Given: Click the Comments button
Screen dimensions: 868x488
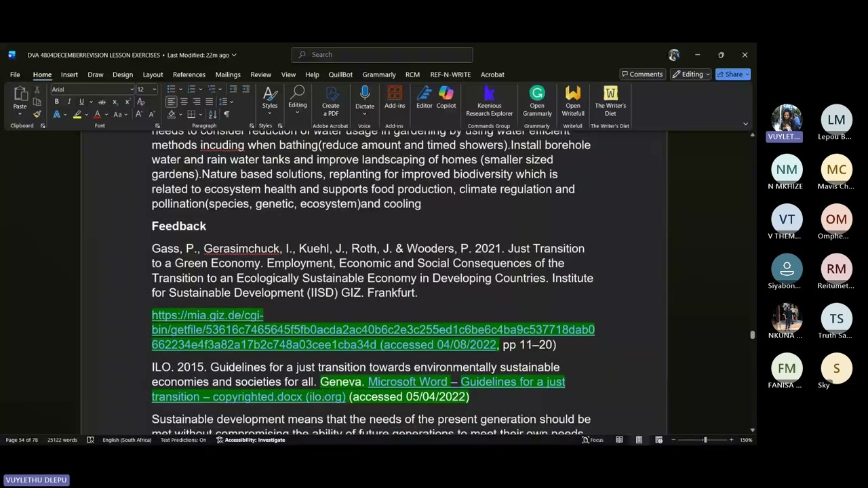Looking at the screenshot, I should (x=642, y=75).
